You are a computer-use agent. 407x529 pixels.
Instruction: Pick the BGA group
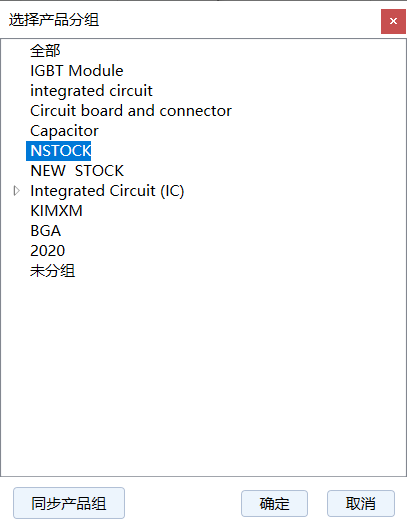(x=46, y=231)
